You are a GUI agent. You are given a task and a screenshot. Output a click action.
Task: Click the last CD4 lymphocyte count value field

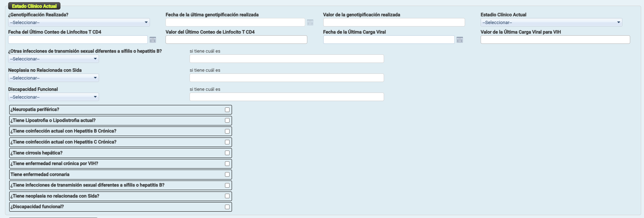click(x=236, y=40)
